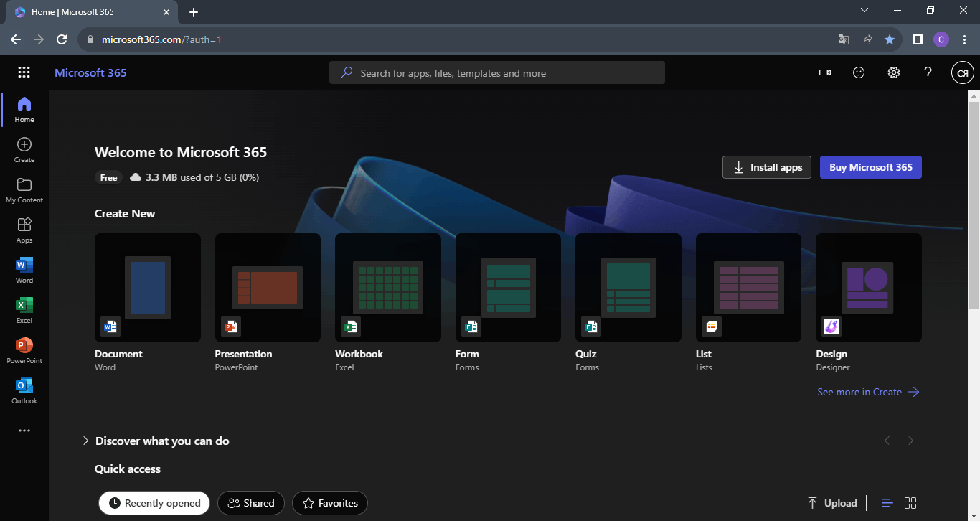The image size is (980, 521).
Task: Create a new Word Document
Action: (148, 287)
